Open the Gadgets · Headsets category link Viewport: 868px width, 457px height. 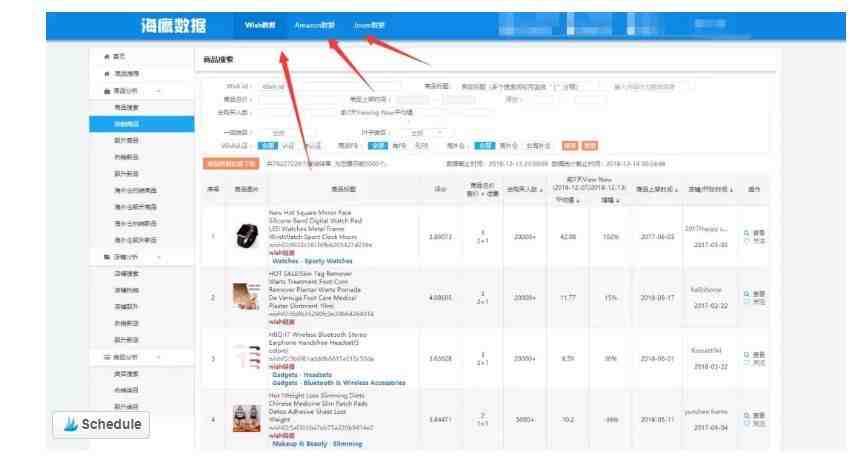click(x=302, y=375)
